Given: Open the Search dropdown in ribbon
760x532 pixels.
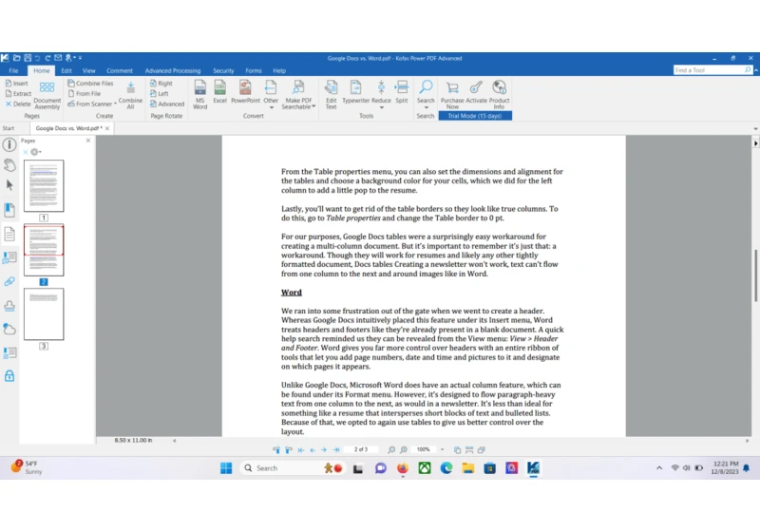Looking at the screenshot, I should [426, 107].
